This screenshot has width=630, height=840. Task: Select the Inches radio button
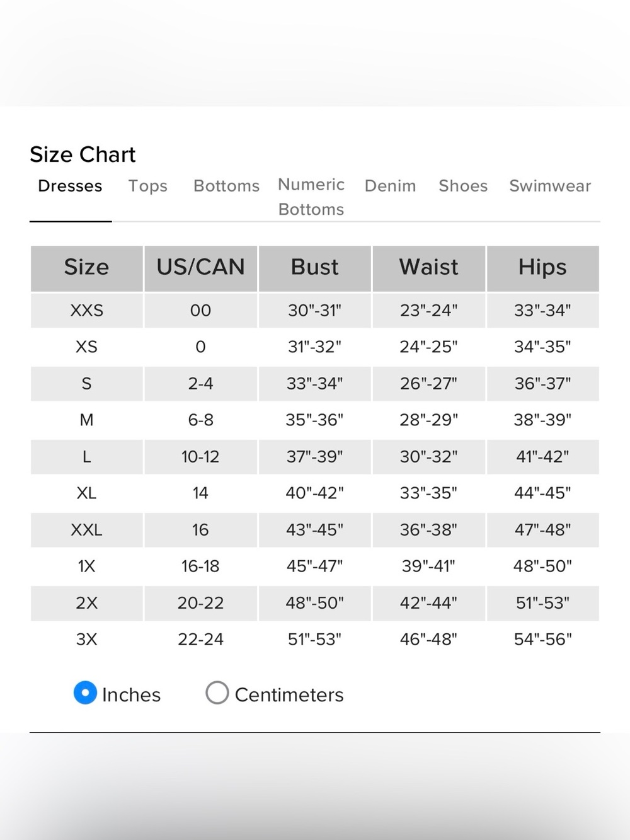click(85, 693)
